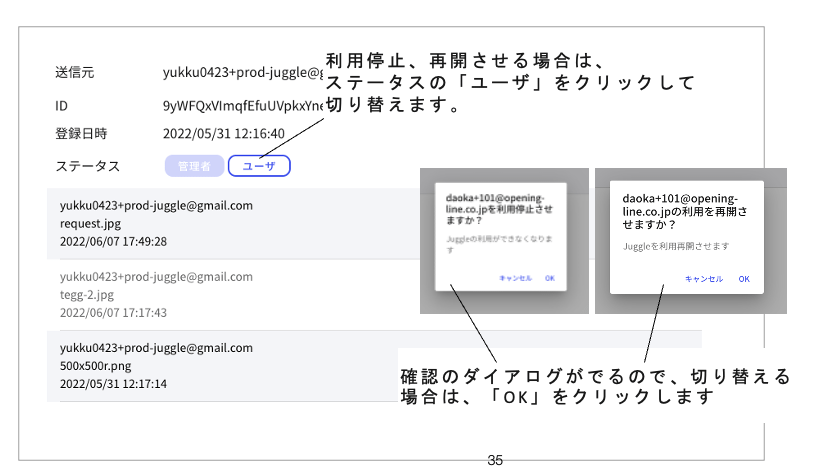Click the timestamp 2022/05/31 12:17:14
824x471 pixels.
(x=113, y=383)
